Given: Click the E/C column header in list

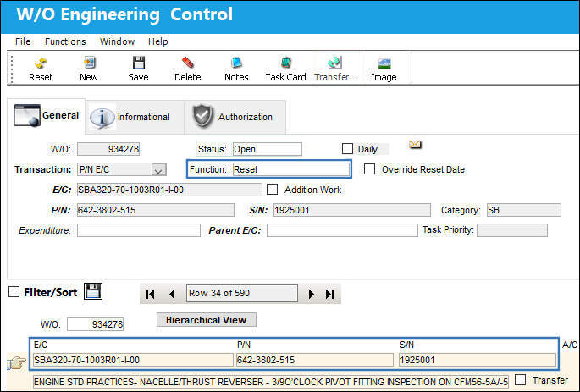Looking at the screenshot, I should click(41, 345).
